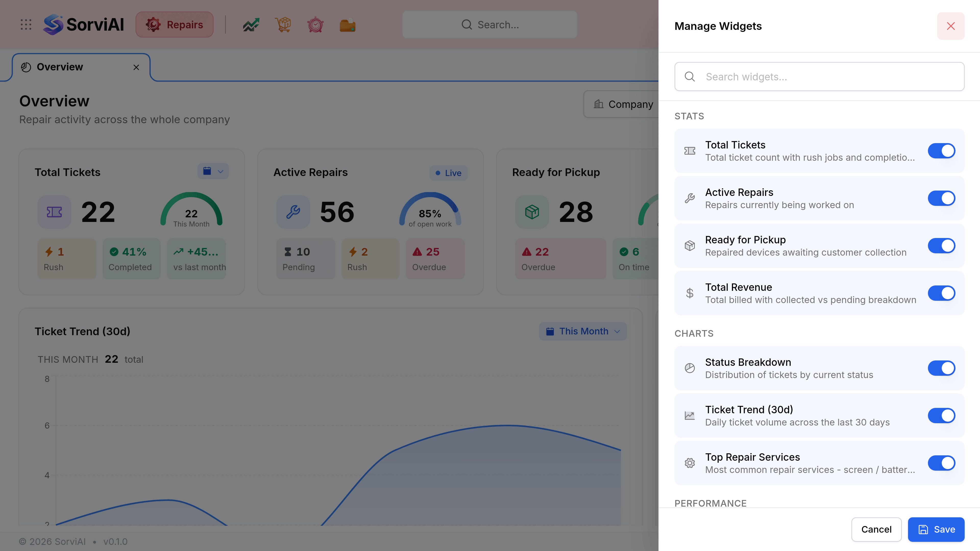This screenshot has height=551, width=980.
Task: Click the v0.1.0 version text in footer
Action: pyautogui.click(x=115, y=542)
